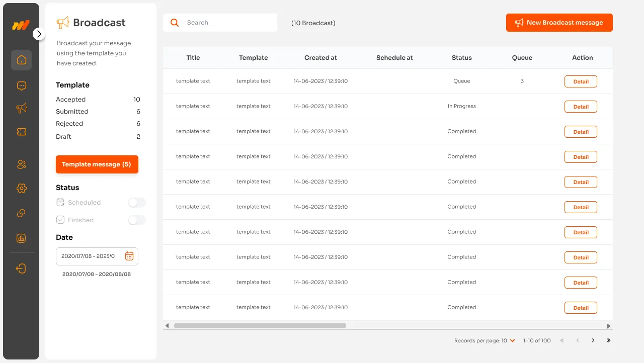Screen dimensions: 644x363
Task: Expand the sidebar with arrow button
Action: pos(39,34)
